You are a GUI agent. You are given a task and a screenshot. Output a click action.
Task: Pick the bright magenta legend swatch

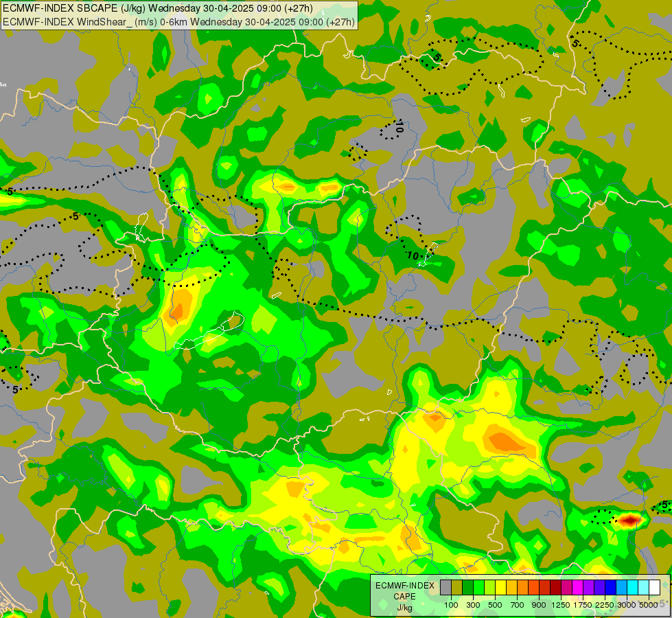(578, 587)
